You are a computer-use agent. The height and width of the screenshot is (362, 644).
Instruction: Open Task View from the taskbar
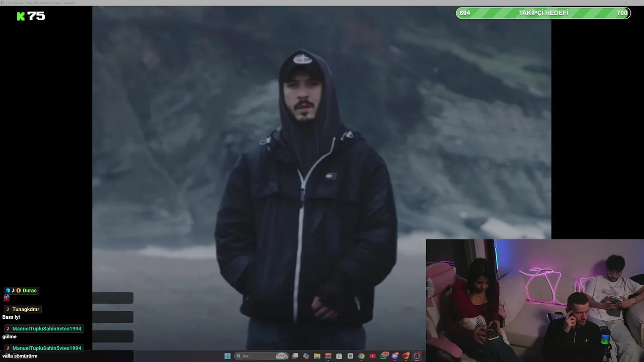[295, 356]
